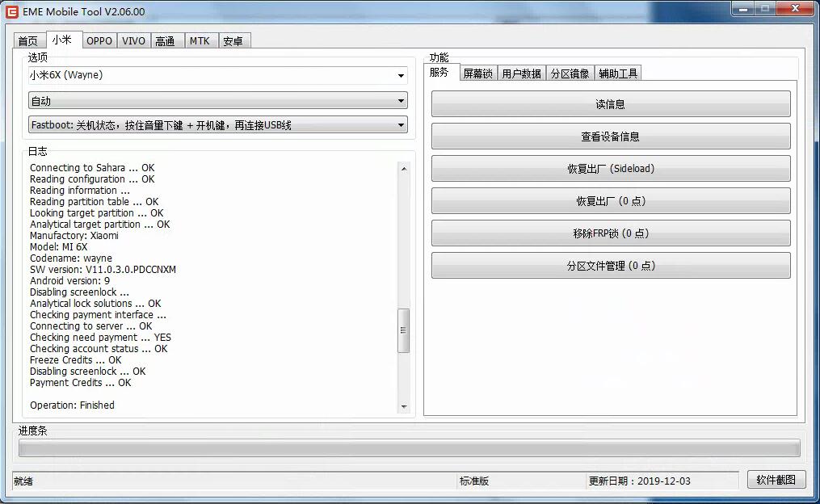The width and height of the screenshot is (820, 504).
Task: Click the EME Mobile Tool app icon
Action: point(12,11)
